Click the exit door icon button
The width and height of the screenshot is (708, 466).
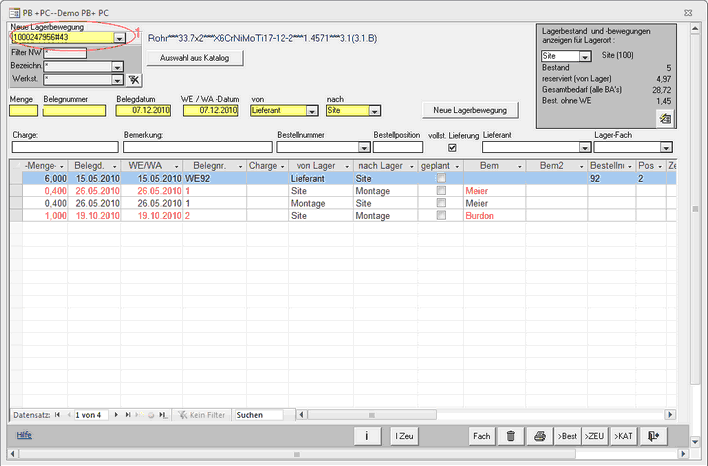coord(653,435)
